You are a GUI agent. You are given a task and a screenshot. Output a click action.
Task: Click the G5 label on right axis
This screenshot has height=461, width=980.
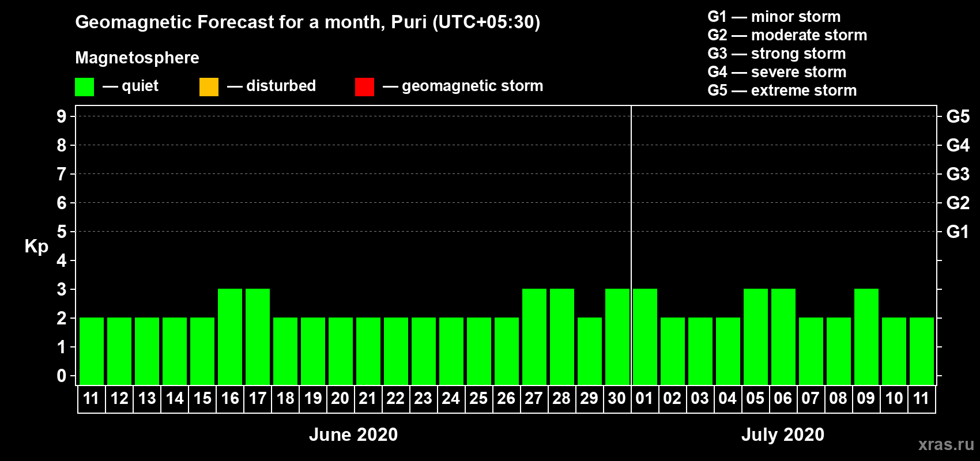click(958, 116)
